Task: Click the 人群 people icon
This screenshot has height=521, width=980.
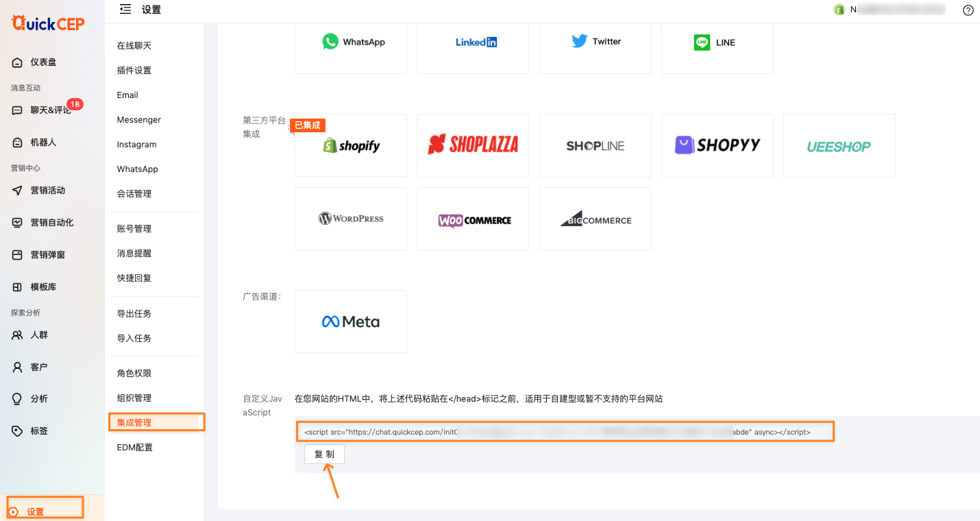Action: point(18,335)
